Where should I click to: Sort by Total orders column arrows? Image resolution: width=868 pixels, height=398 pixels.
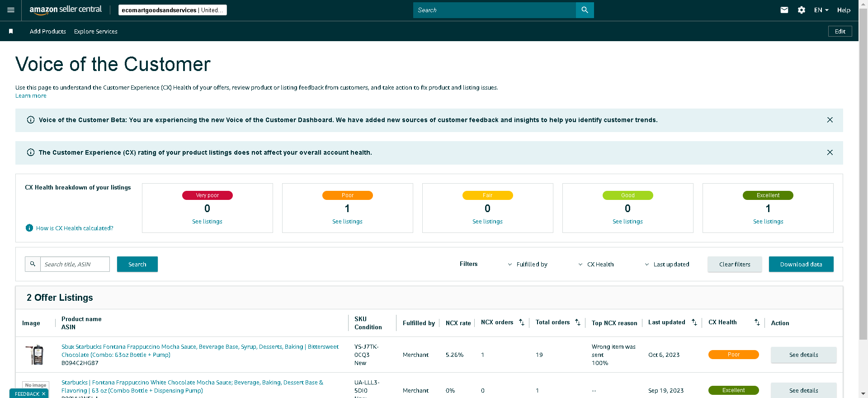(x=578, y=322)
